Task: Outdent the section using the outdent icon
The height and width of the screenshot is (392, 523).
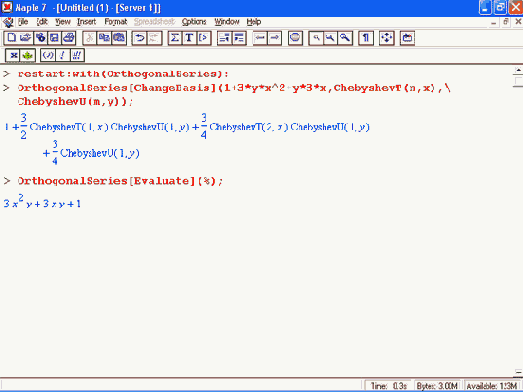Action: click(x=224, y=38)
